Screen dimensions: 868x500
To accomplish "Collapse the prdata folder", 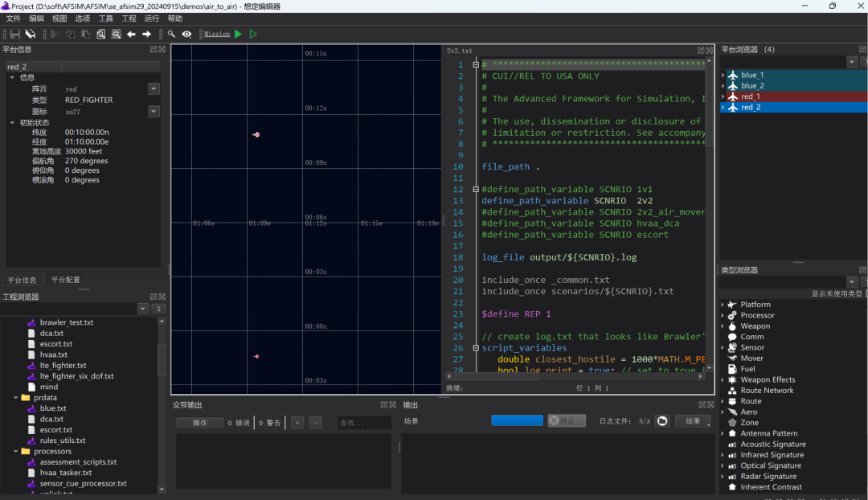I will point(16,398).
